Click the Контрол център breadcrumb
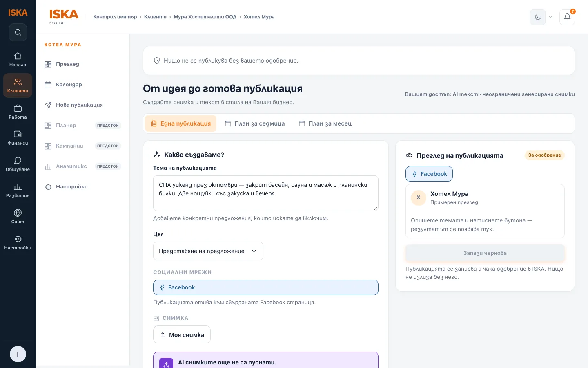Screen dimensions: 588x368 click(x=115, y=17)
